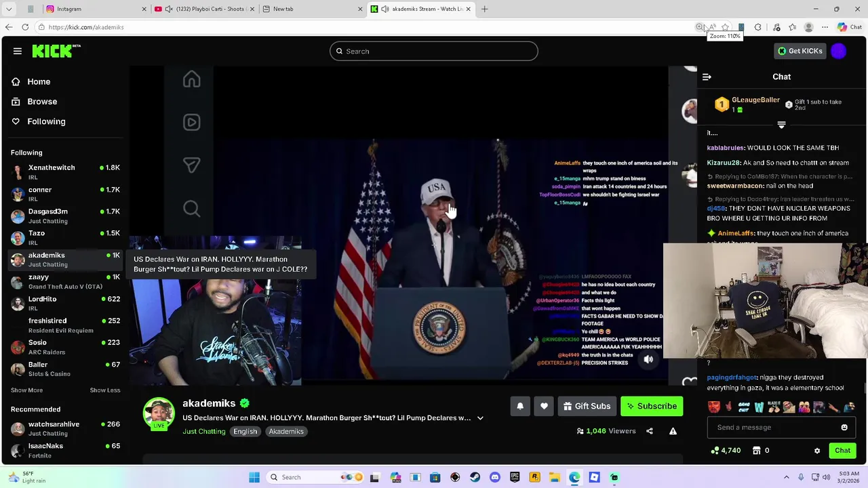Open Sosio channel in Following
The image size is (868, 488).
(65, 347)
